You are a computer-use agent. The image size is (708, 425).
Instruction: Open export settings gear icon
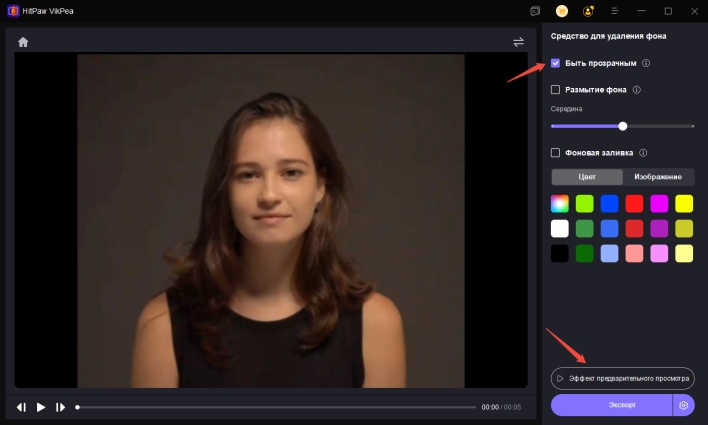[684, 405]
